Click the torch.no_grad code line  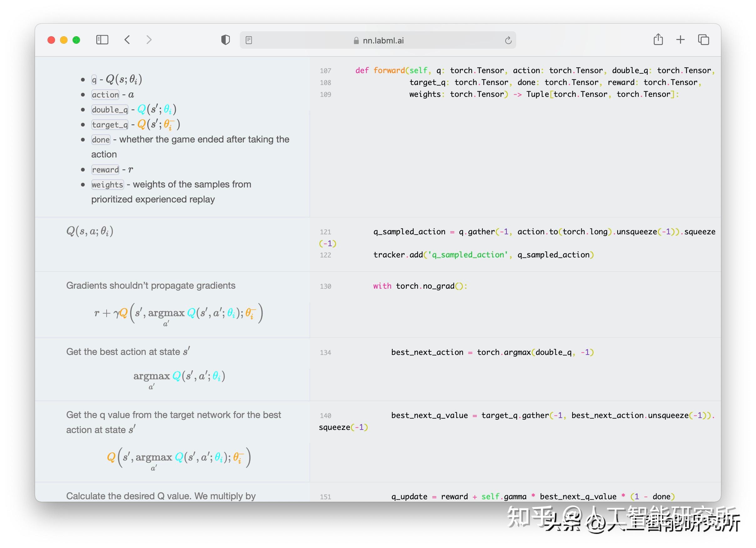[420, 286]
